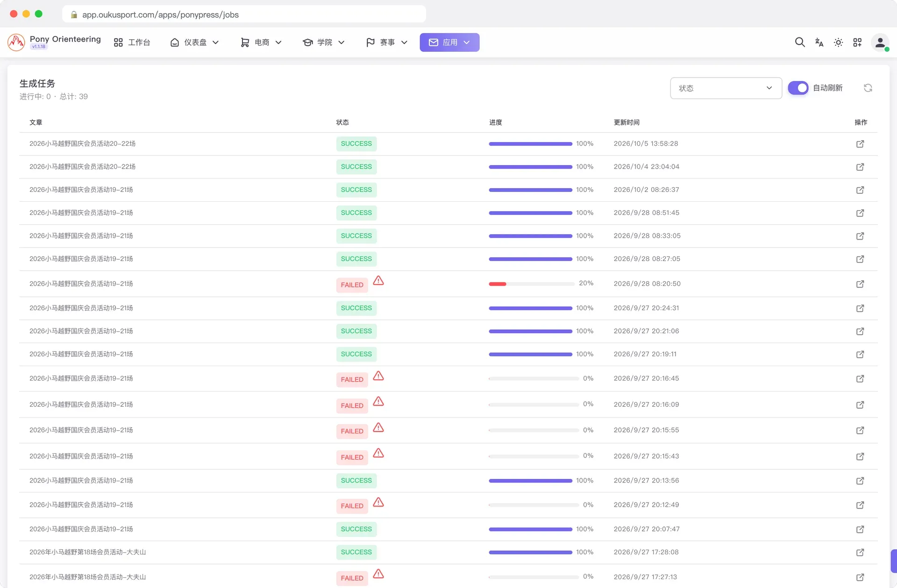
Task: Expand the 学院 academy menu
Action: click(323, 43)
